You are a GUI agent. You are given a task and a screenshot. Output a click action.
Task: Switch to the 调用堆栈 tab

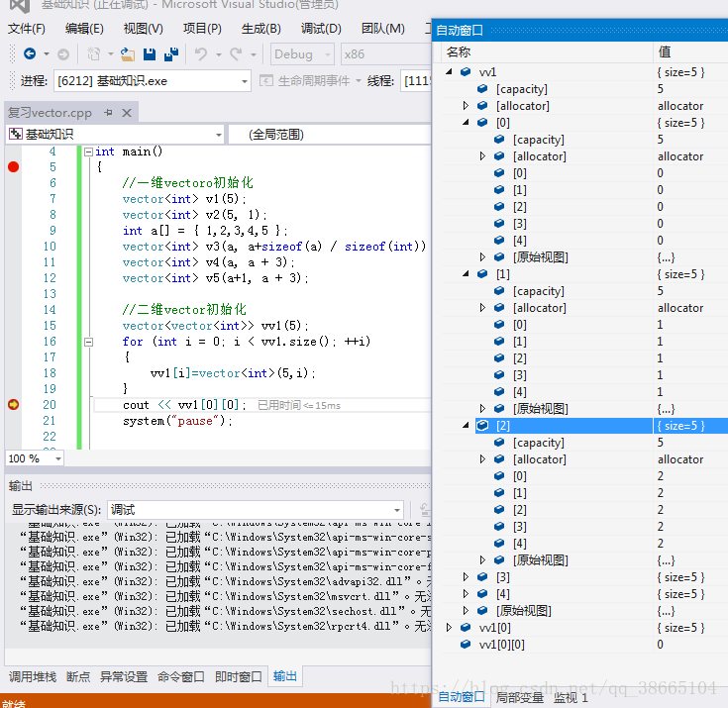pos(33,677)
